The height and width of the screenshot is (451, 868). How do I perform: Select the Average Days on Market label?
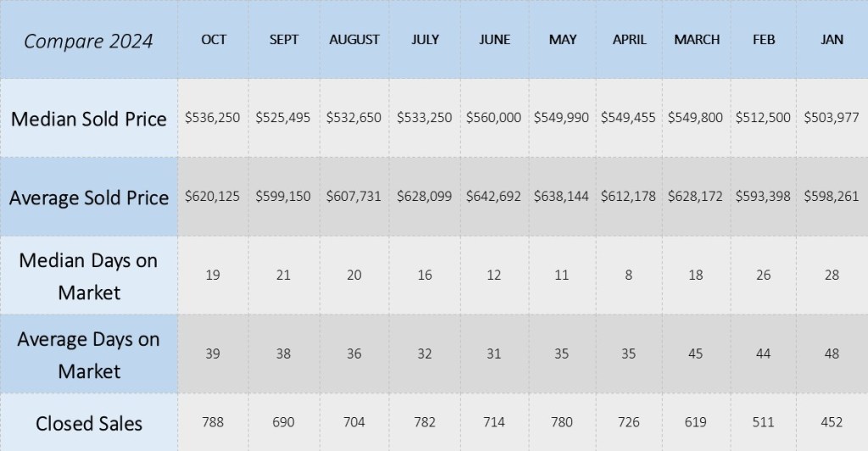(x=88, y=355)
